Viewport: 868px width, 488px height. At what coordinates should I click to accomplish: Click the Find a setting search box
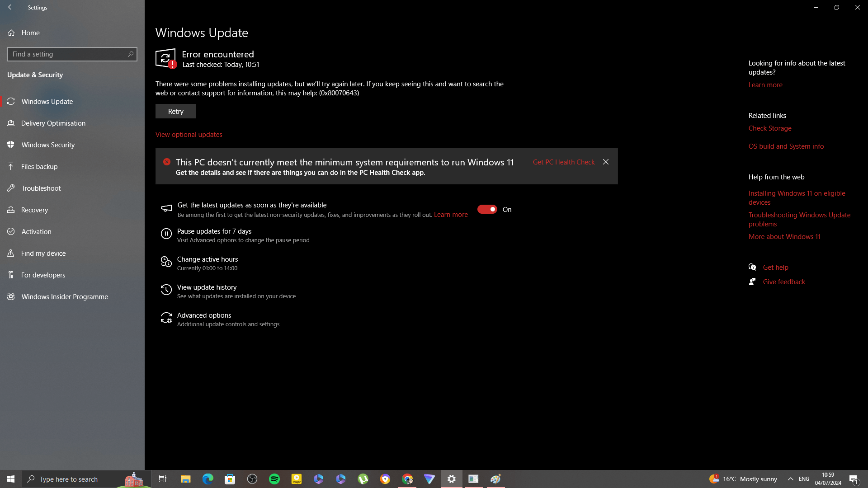click(x=68, y=54)
